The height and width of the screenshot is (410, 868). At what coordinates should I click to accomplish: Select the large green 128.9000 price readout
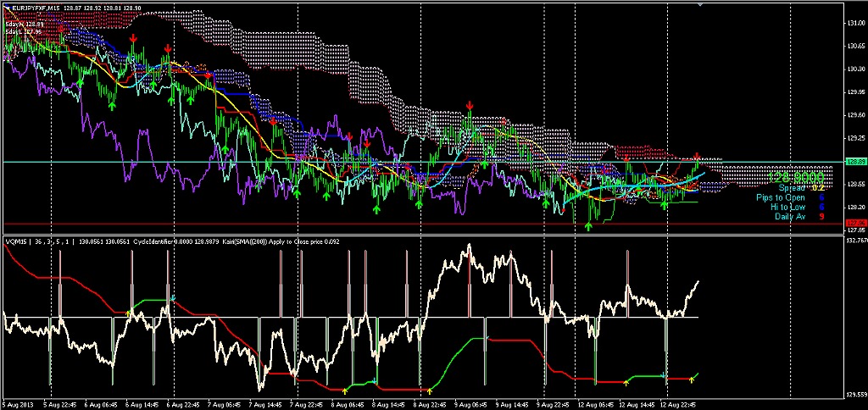(x=797, y=177)
